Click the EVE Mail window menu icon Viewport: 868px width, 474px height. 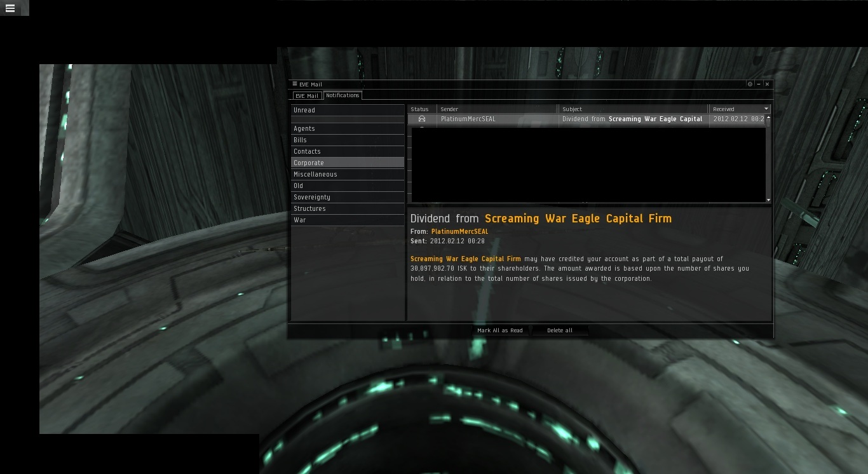(x=294, y=84)
